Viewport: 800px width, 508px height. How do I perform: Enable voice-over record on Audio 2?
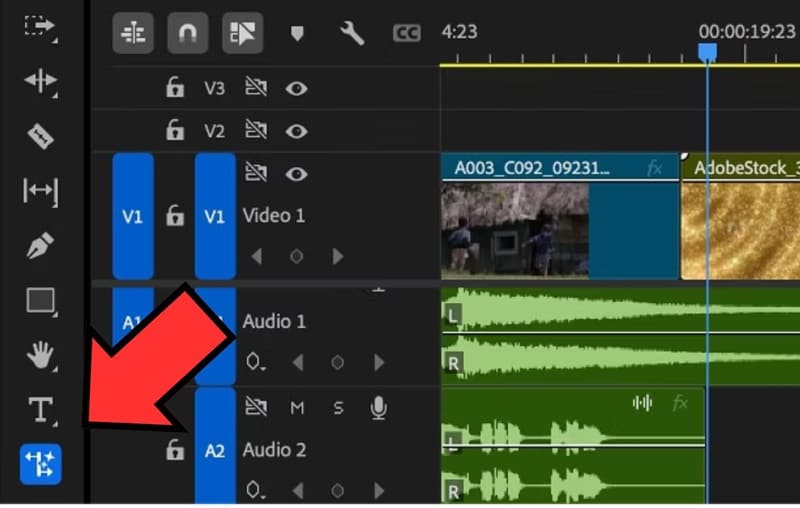click(378, 408)
